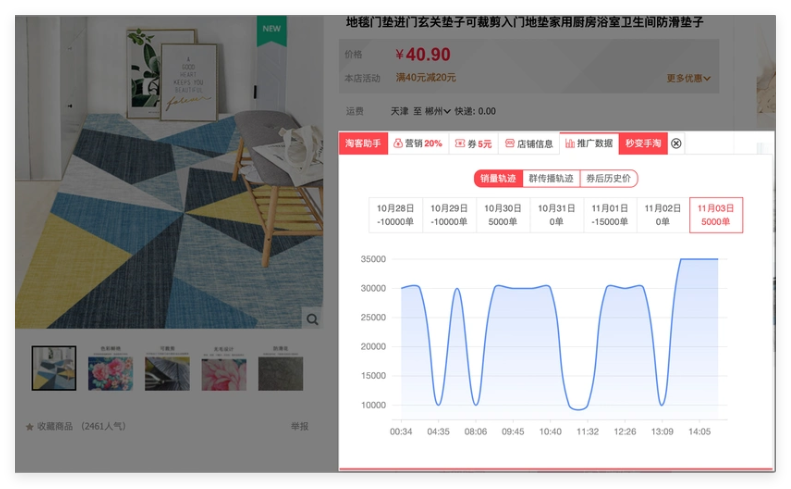This screenshot has width=791, height=489.
Task: Select the 11月01日 -15000单 date cell
Action: pyautogui.click(x=609, y=215)
